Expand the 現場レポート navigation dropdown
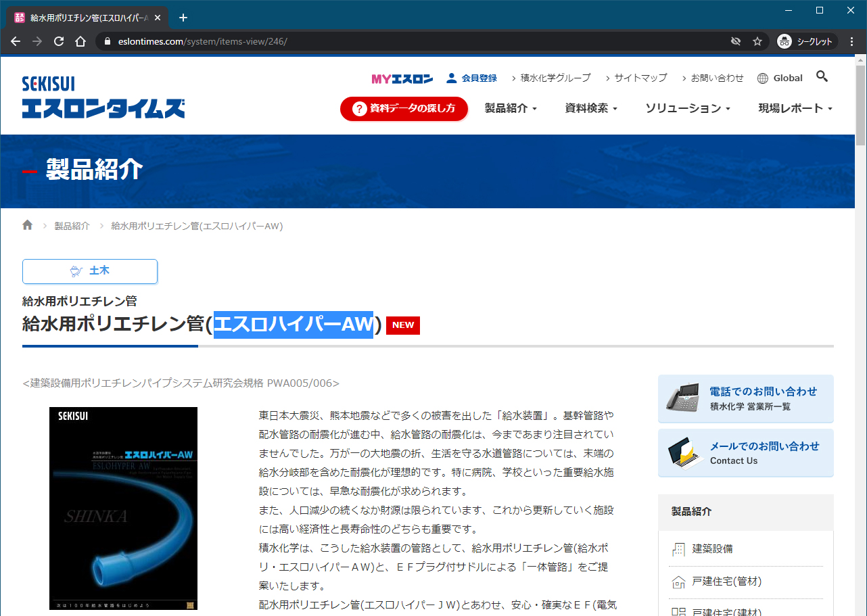The width and height of the screenshot is (867, 616). click(x=795, y=108)
